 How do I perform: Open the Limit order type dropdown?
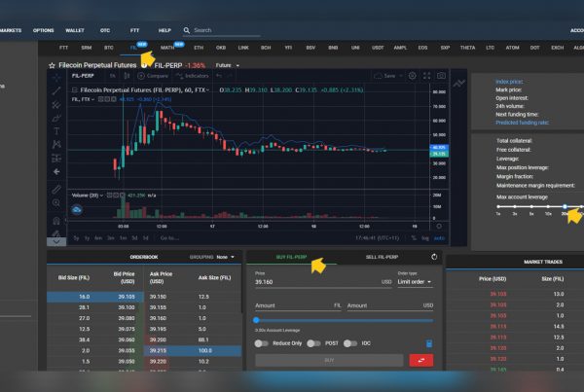point(415,282)
